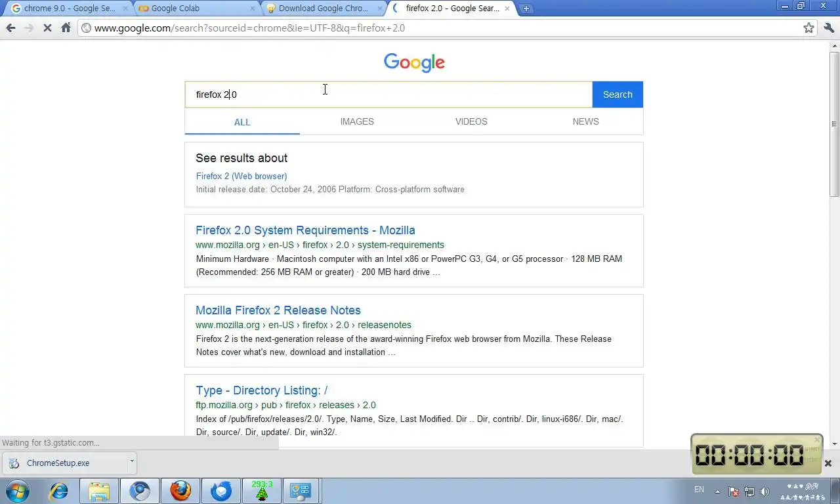Image resolution: width=840 pixels, height=504 pixels.
Task: Click the browser Forward arrow
Action: click(x=29, y=28)
